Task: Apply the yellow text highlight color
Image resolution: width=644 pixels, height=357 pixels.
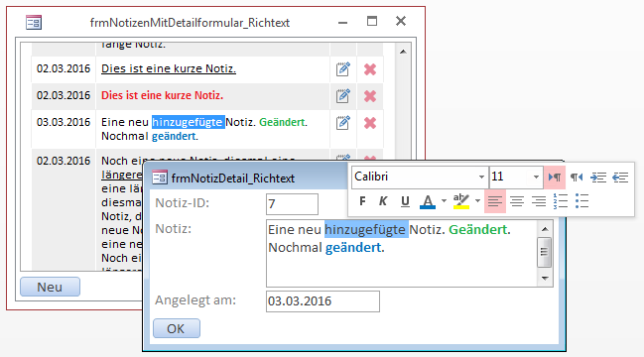Action: tap(461, 201)
